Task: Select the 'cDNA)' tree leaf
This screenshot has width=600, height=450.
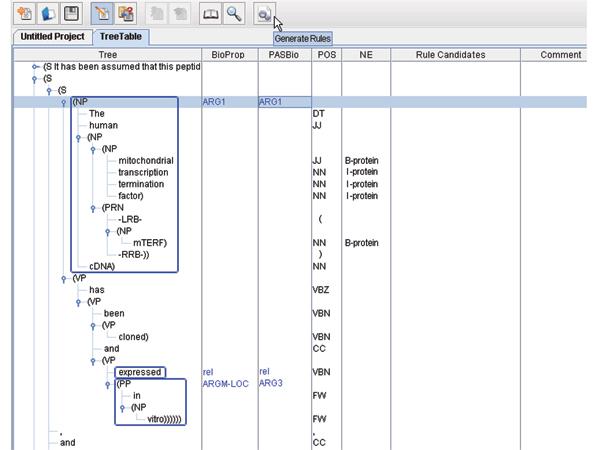Action: coord(102,267)
